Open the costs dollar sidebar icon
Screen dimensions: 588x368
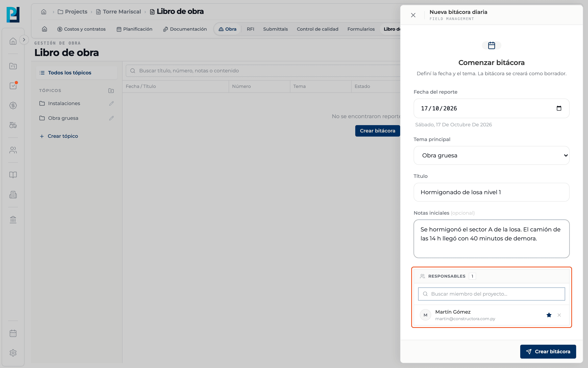tap(13, 105)
